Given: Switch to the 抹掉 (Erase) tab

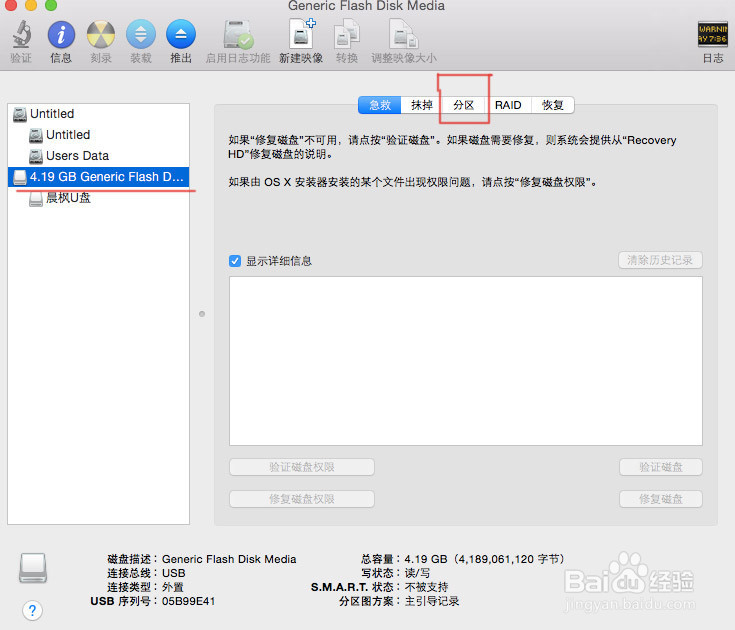Looking at the screenshot, I should [422, 105].
